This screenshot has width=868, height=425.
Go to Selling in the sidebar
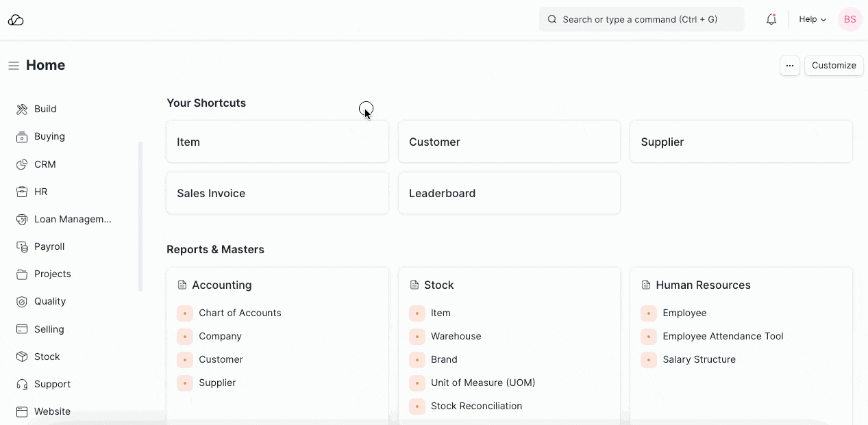pos(49,329)
